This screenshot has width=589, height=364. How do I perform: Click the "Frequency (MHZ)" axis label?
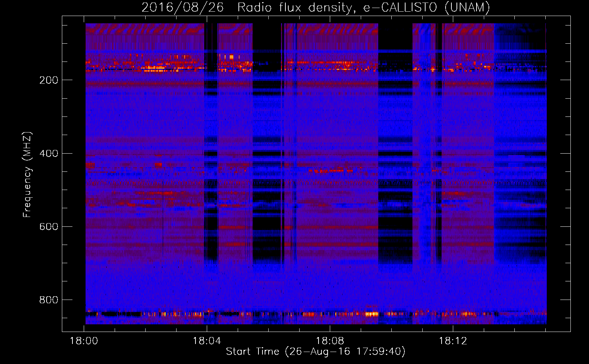(x=27, y=174)
